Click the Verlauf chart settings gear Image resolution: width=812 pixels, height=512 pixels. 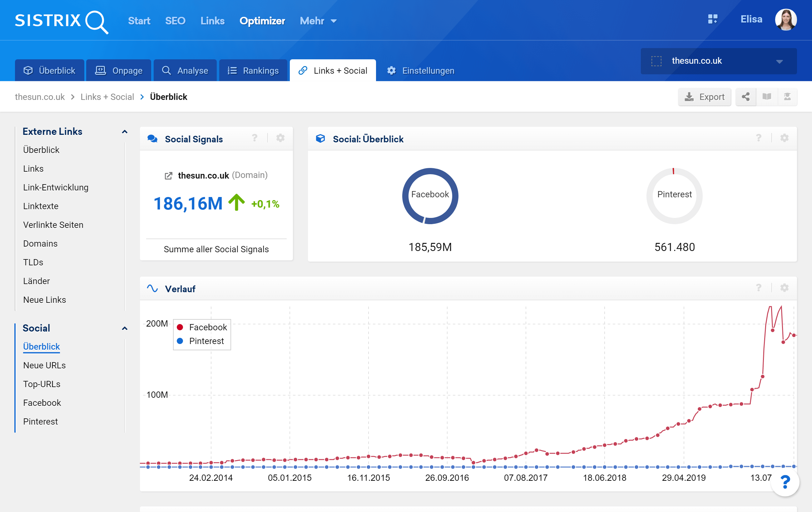pyautogui.click(x=784, y=288)
